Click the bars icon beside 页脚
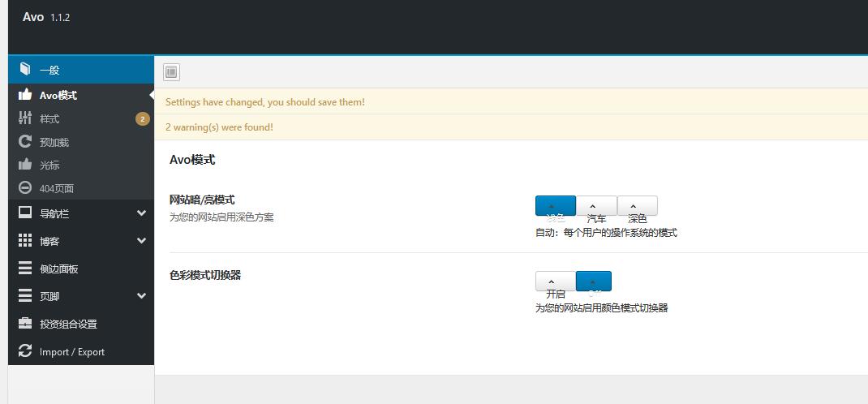Viewport: 868px width, 404px height. [x=25, y=296]
